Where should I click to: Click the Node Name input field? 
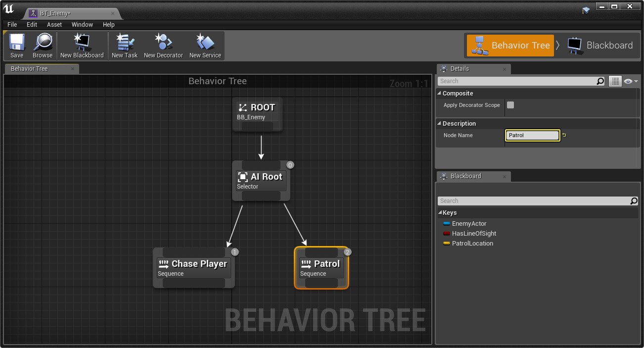pos(532,135)
